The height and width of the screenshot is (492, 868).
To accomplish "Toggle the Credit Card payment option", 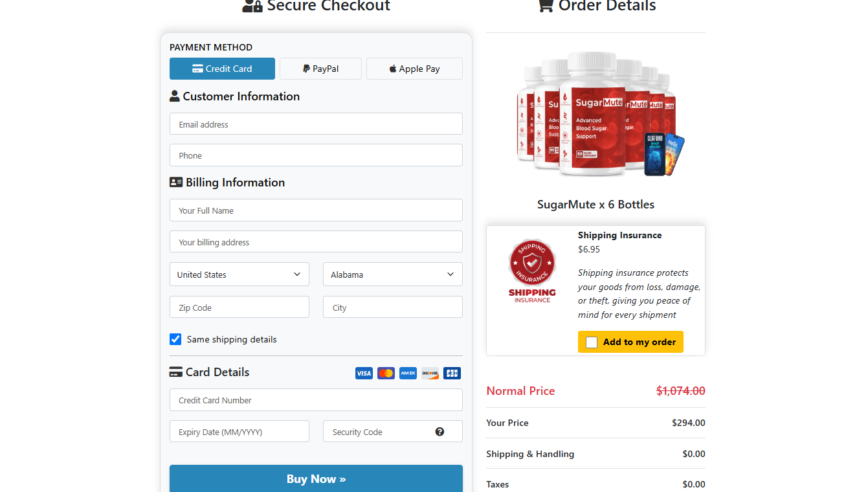I will tap(222, 68).
